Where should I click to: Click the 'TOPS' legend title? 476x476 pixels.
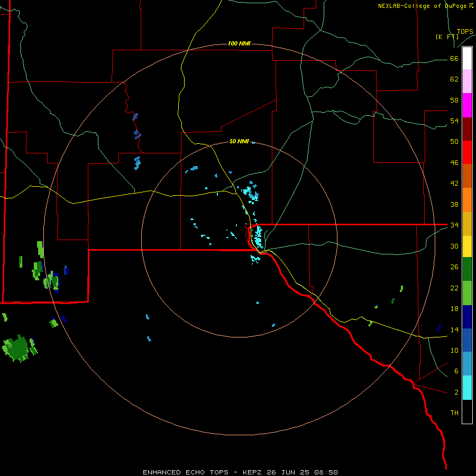coord(465,32)
